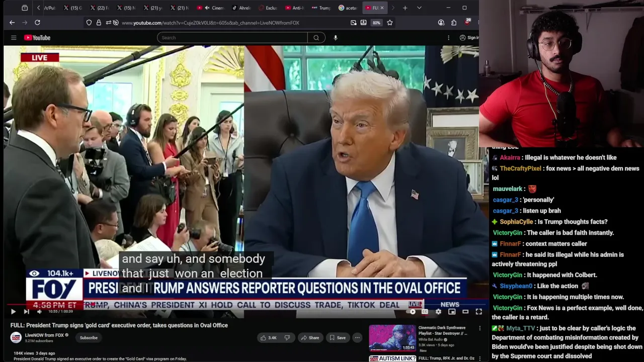The width and height of the screenshot is (644, 362).
Task: Dislike the video thumbs down
Action: (x=287, y=338)
